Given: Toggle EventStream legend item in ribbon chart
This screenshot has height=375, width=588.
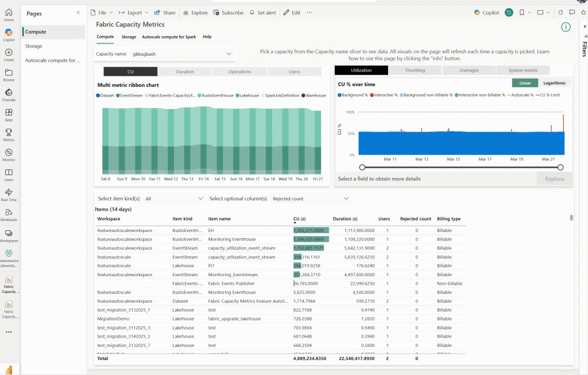Looking at the screenshot, I should tap(129, 96).
